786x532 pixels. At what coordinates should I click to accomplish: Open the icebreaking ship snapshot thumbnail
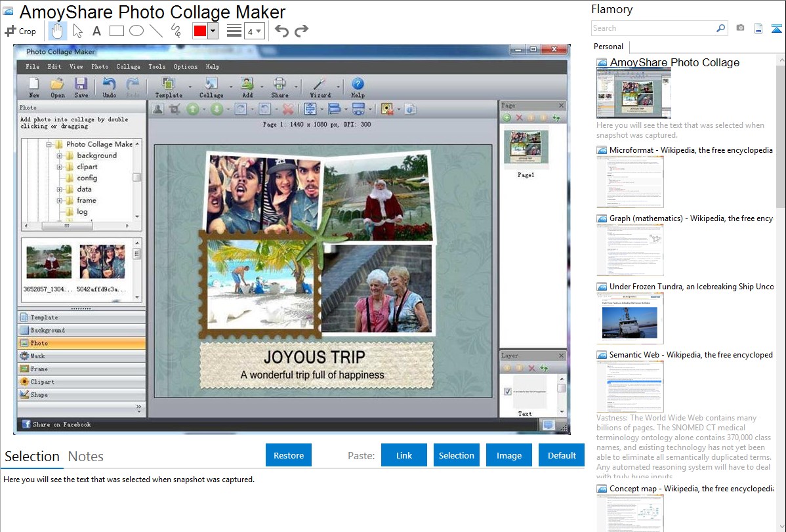[x=630, y=318]
